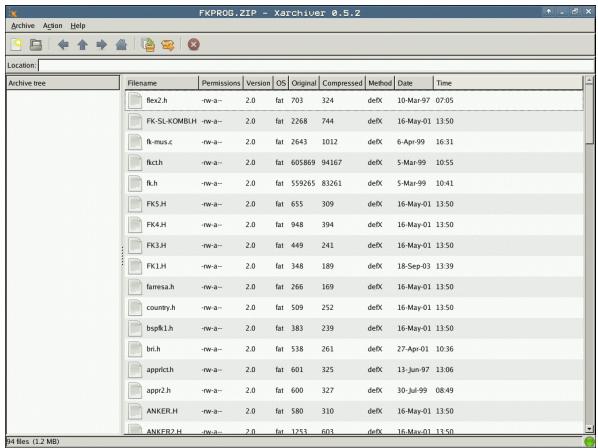Click the scrollbar down arrow
Image resolution: width=598 pixels, height=448 pixels.
[589, 429]
